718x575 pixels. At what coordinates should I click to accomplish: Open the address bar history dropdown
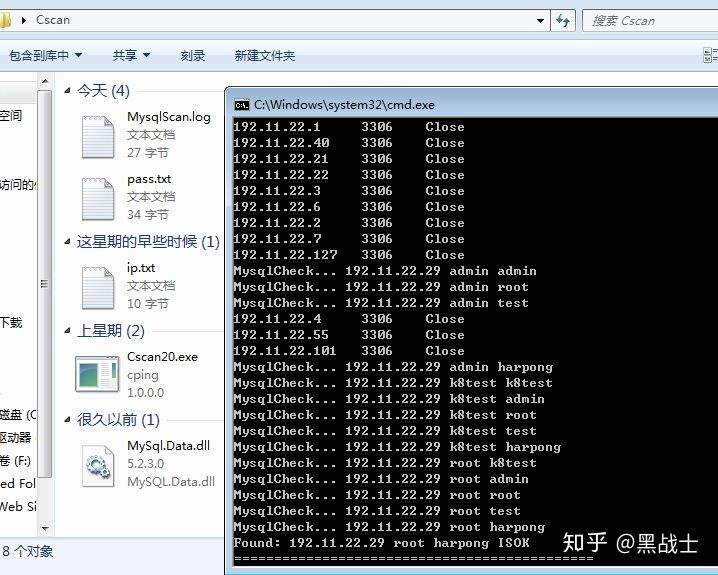pyautogui.click(x=540, y=21)
